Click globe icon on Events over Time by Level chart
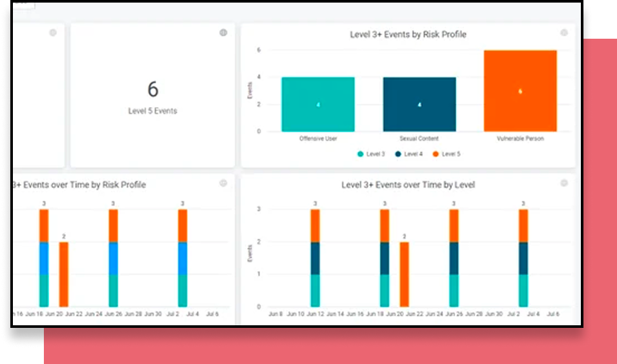 pyautogui.click(x=564, y=183)
